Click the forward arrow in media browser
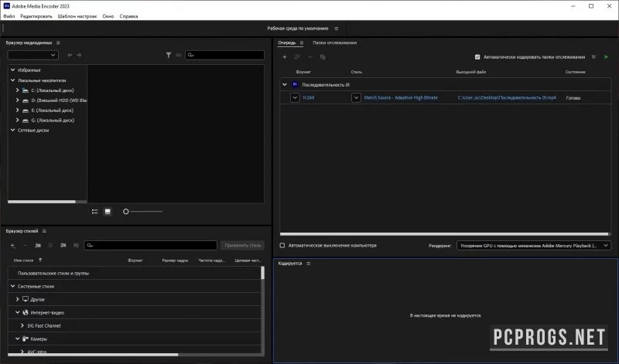This screenshot has height=364, width=619. (80, 55)
